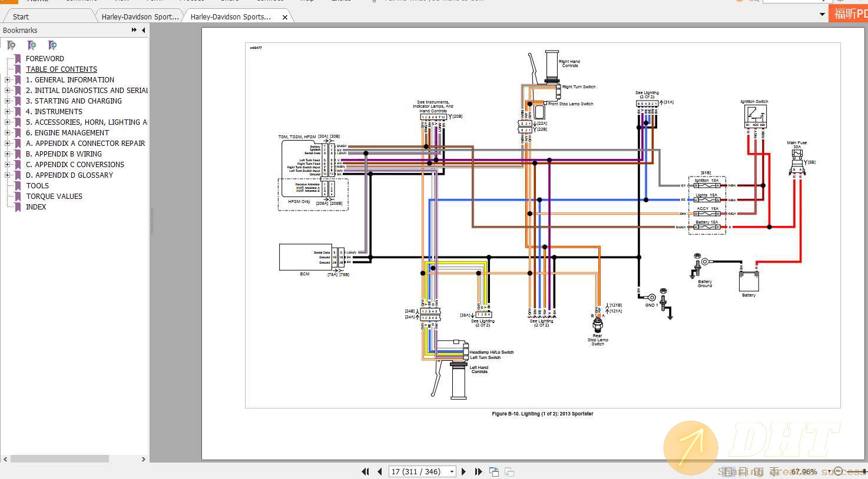Select facing pages view mode icon
This screenshot has height=479, width=868.
pyautogui.click(x=758, y=472)
